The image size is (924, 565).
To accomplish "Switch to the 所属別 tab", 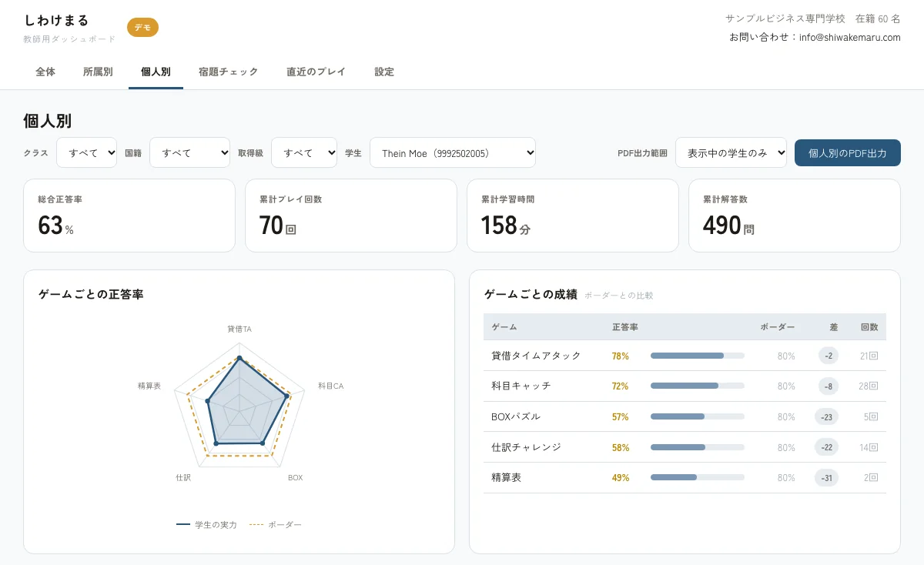I will [98, 72].
